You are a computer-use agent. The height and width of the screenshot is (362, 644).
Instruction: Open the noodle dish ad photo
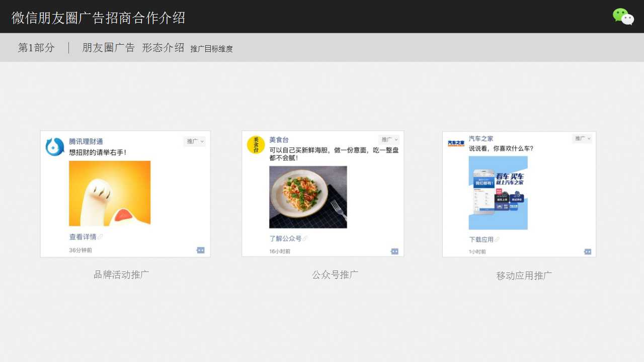click(x=308, y=197)
